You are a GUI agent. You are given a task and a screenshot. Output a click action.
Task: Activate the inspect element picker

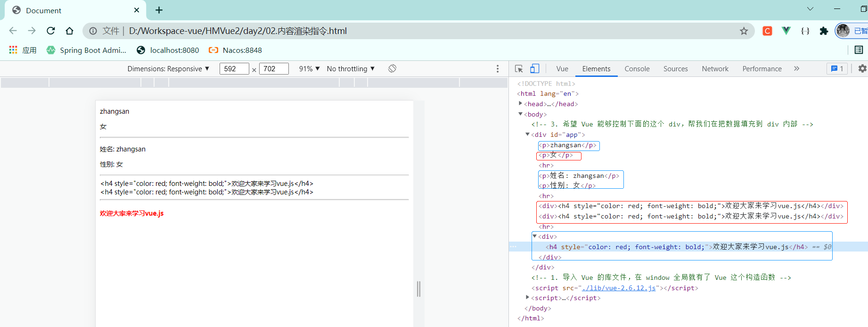point(519,69)
